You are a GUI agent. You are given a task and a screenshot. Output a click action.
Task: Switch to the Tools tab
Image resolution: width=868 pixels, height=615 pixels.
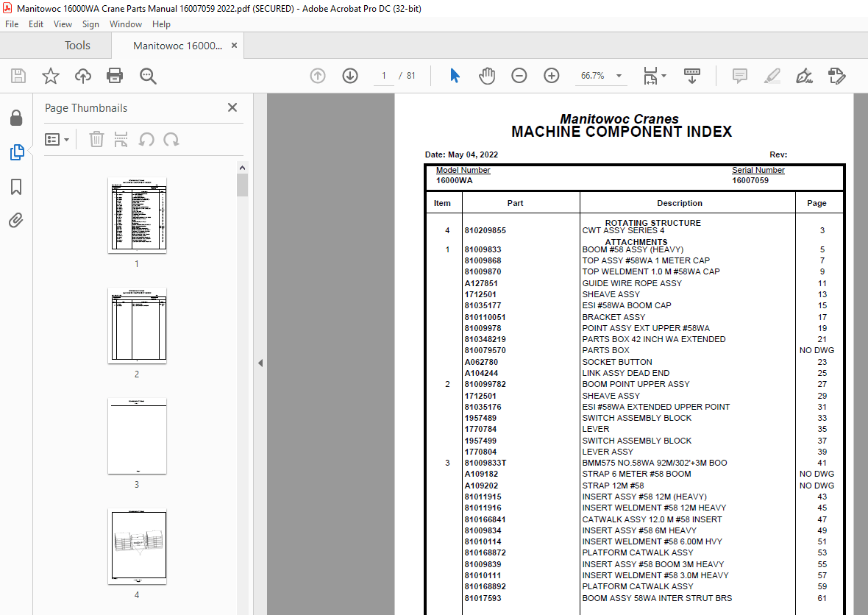pos(77,45)
